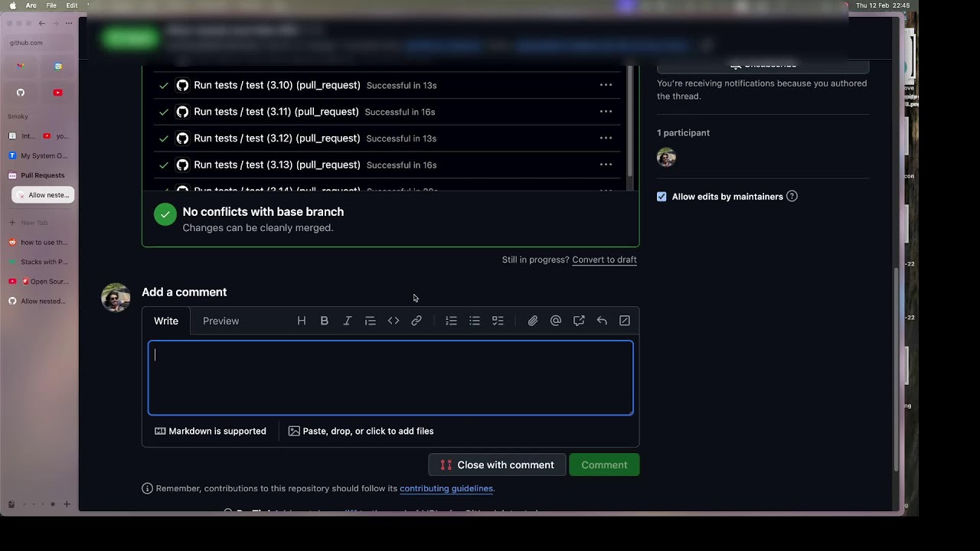The image size is (980, 551).
Task: Open 'My System O...' sidebar tab
Action: 42,155
